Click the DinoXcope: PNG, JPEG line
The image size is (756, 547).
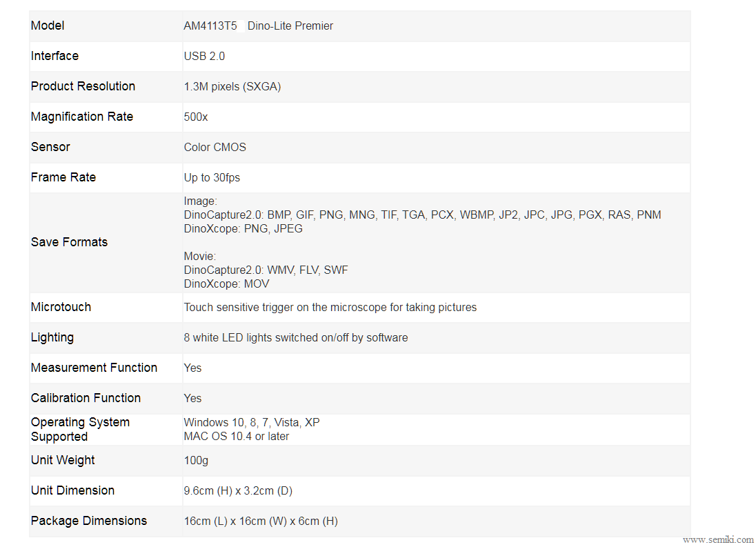[243, 229]
